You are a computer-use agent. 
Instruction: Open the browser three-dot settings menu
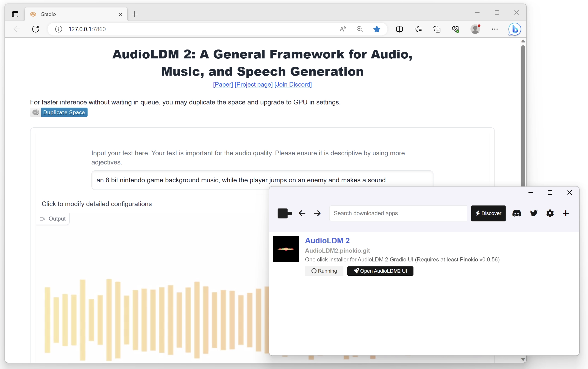(x=495, y=29)
